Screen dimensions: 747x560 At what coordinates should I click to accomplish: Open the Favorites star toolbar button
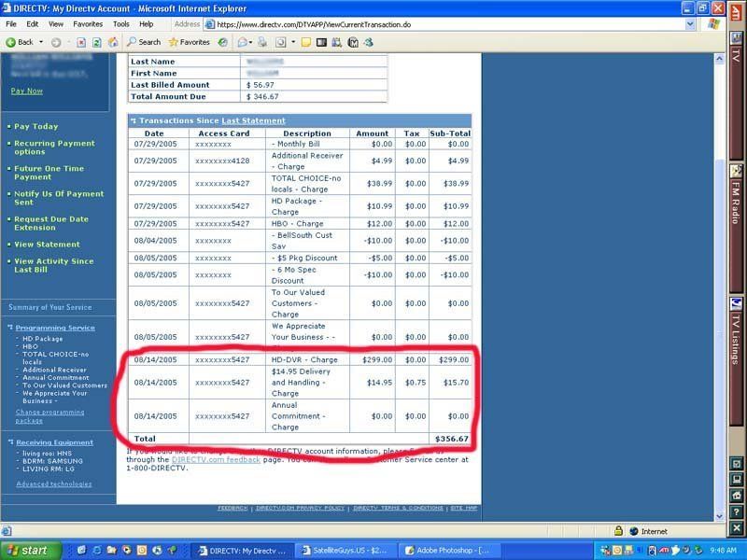(190, 42)
